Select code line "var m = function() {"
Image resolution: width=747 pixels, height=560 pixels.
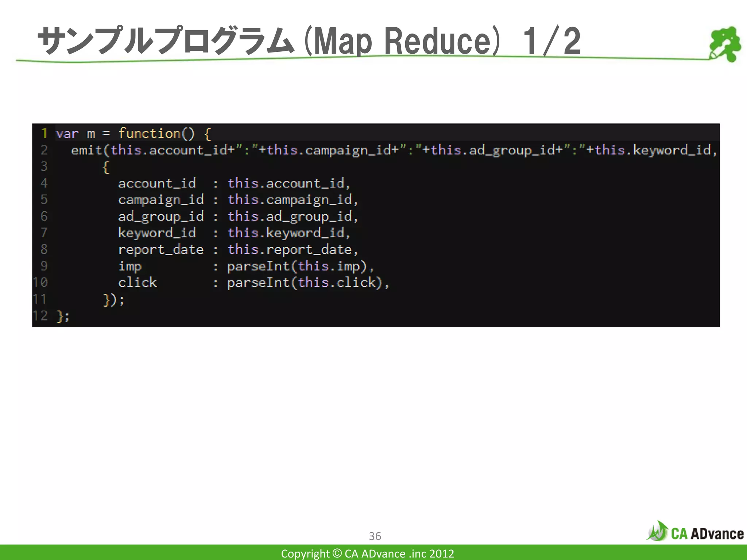[x=133, y=134]
